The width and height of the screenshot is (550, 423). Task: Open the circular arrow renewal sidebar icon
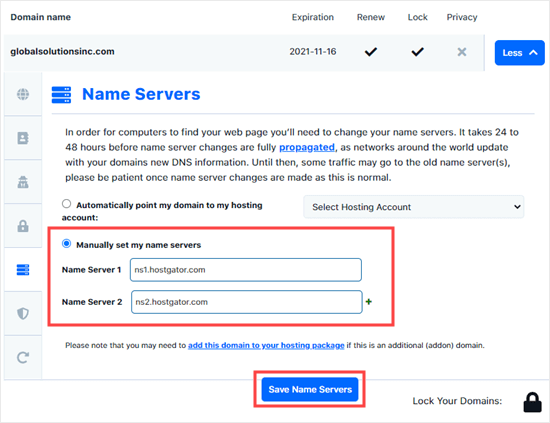click(23, 358)
